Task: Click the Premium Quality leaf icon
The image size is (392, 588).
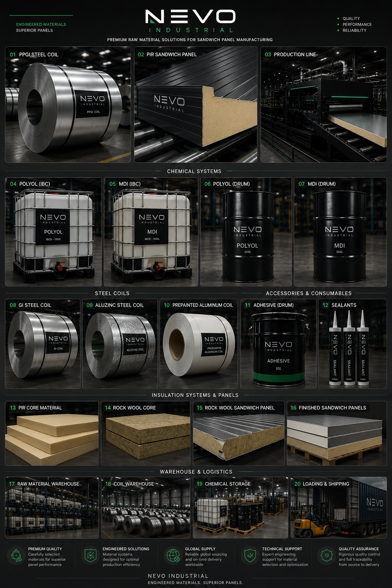Action: coord(16,555)
